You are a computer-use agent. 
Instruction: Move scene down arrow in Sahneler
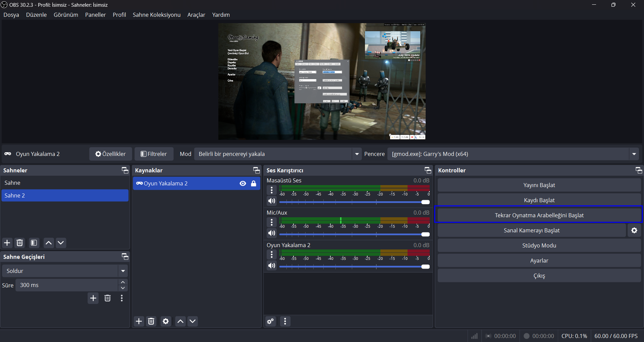point(61,243)
